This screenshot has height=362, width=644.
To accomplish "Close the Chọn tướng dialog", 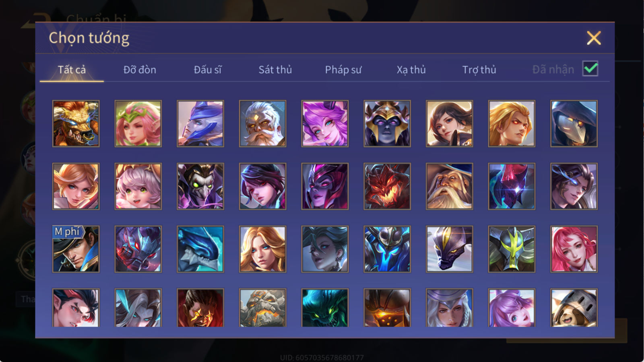I will [594, 38].
